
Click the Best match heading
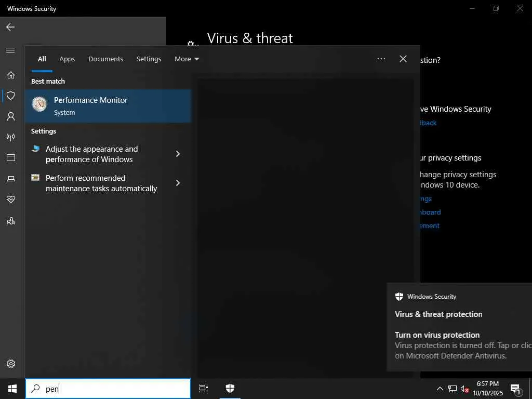pyautogui.click(x=48, y=82)
